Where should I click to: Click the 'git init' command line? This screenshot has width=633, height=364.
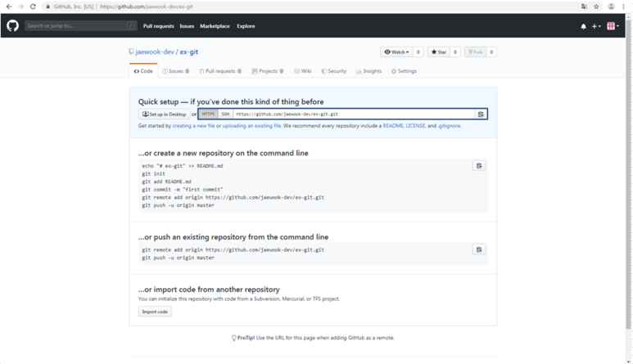[x=153, y=173]
